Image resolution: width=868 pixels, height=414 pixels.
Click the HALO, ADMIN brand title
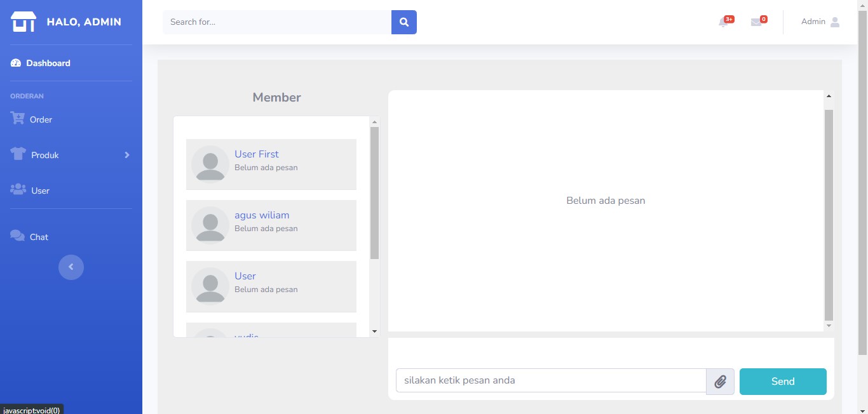84,22
